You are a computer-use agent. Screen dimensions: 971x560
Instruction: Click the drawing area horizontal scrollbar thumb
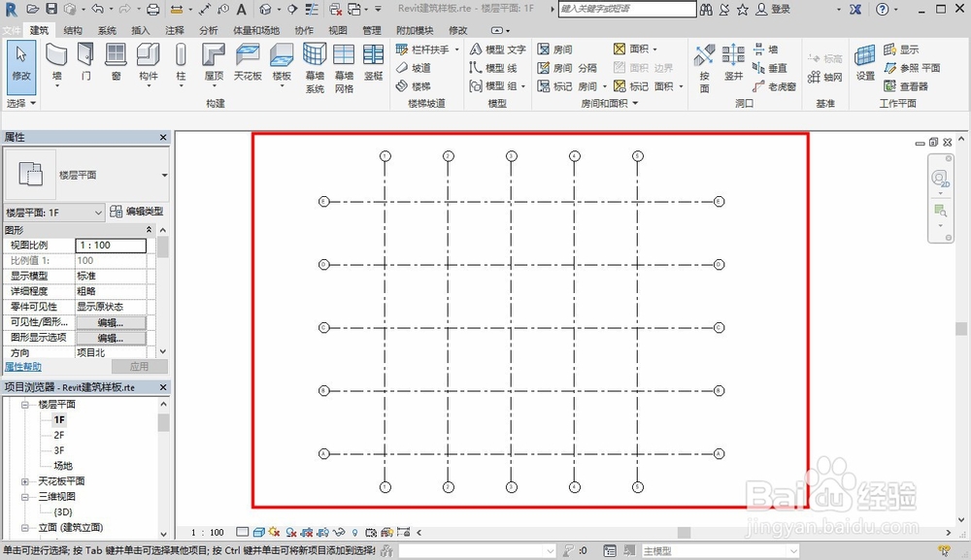click(685, 532)
